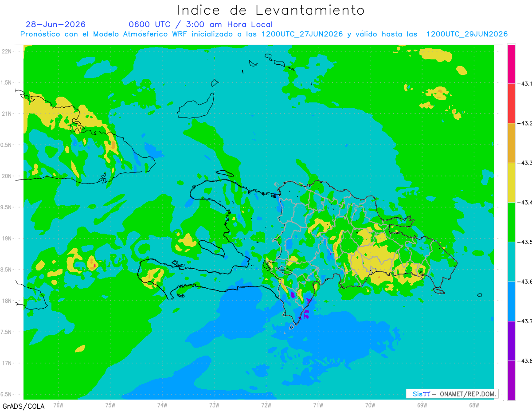Click the 'ONAMET/REP.DOM.' credit label
532x411 pixels.
tap(467, 394)
